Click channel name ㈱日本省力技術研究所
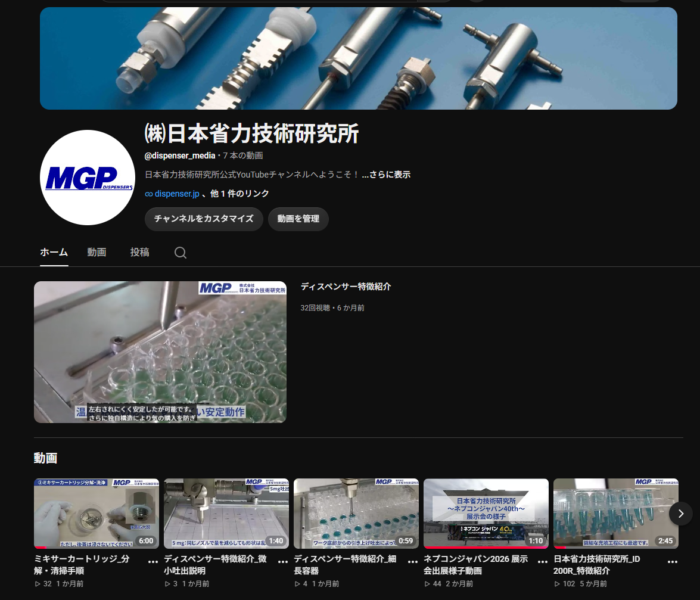The image size is (700, 600). [251, 133]
